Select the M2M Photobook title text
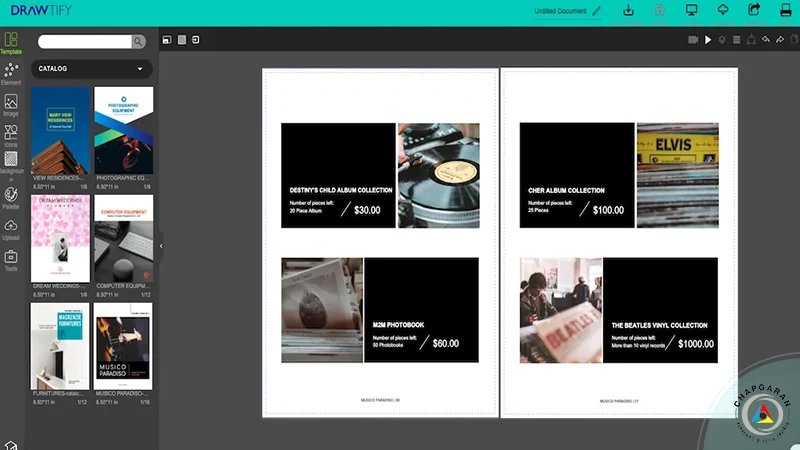800x450 pixels. [398, 324]
